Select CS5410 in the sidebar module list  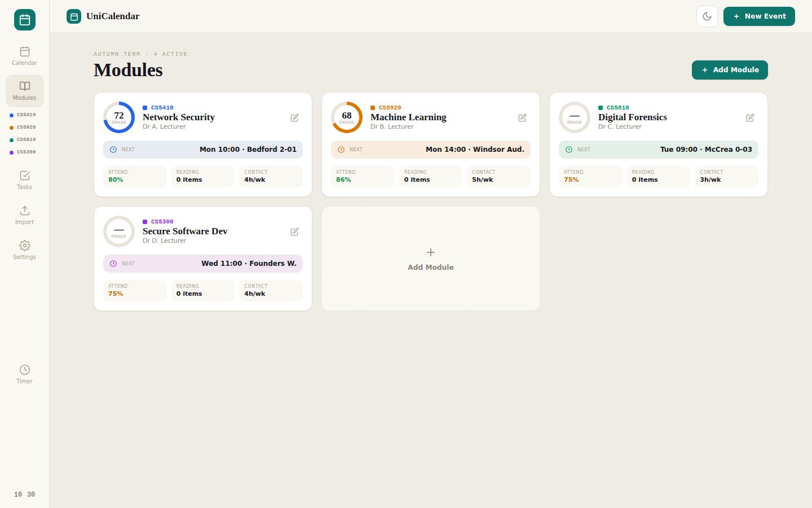[x=23, y=115]
